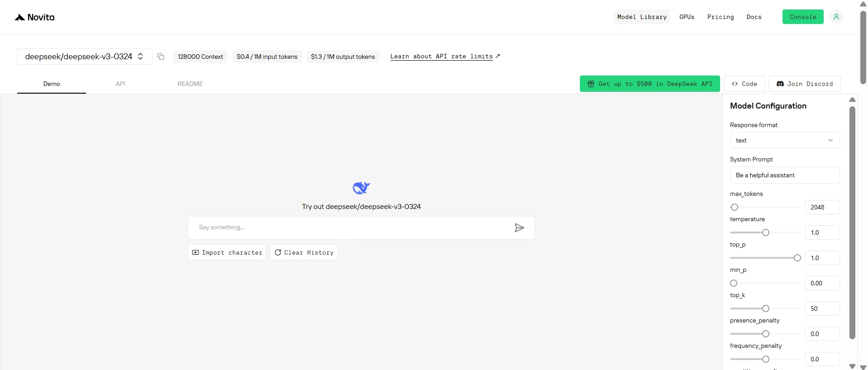Click the page vertical scrollbar thumb
The width and height of the screenshot is (868, 370).
pos(863,47)
